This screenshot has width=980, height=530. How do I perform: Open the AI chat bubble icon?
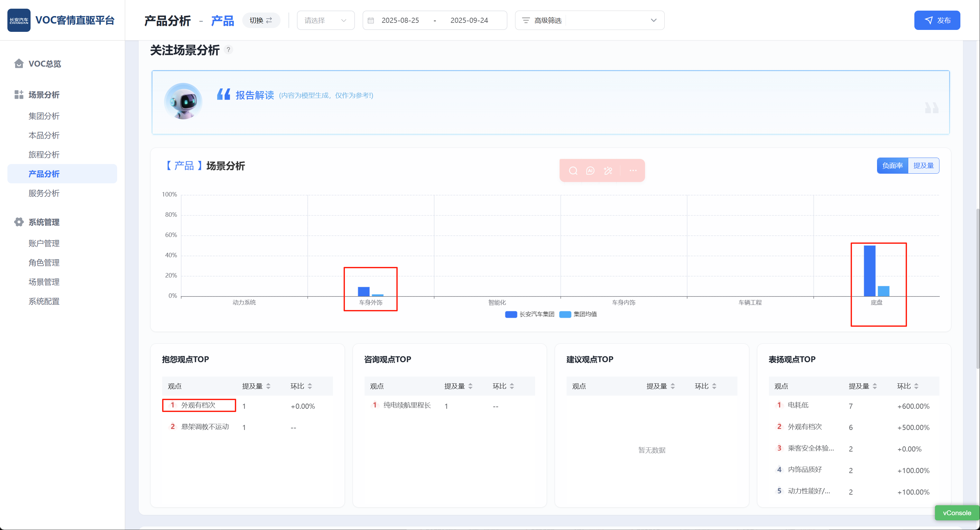(x=590, y=171)
